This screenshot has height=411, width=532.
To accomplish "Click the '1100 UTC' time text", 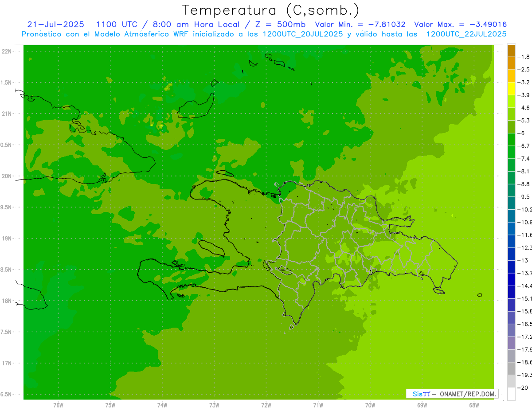I will (116, 24).
